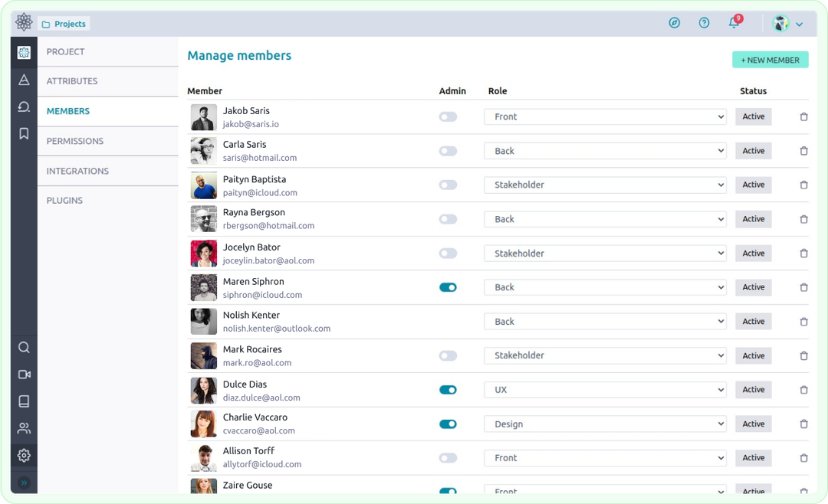Open the history icon in the sidebar
Viewport: 828px width, 504px height.
click(24, 106)
